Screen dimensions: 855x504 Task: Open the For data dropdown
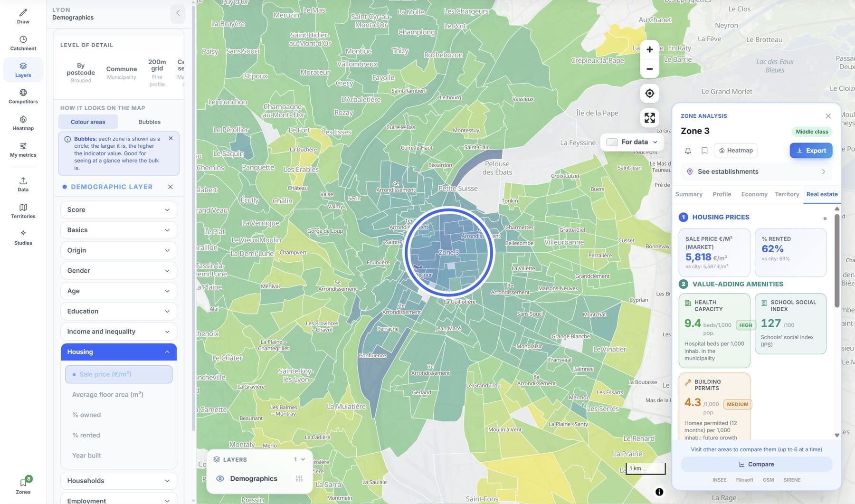[x=632, y=142]
